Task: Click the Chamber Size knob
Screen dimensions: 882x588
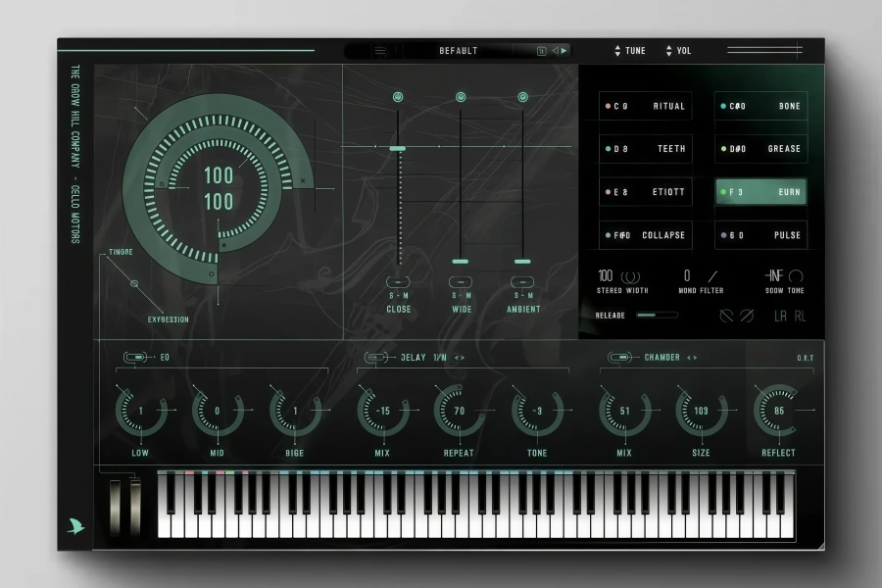Action: (701, 411)
